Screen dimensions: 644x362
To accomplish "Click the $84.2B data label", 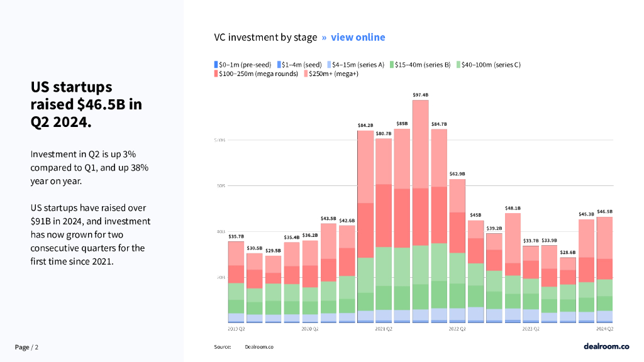I will point(365,125).
